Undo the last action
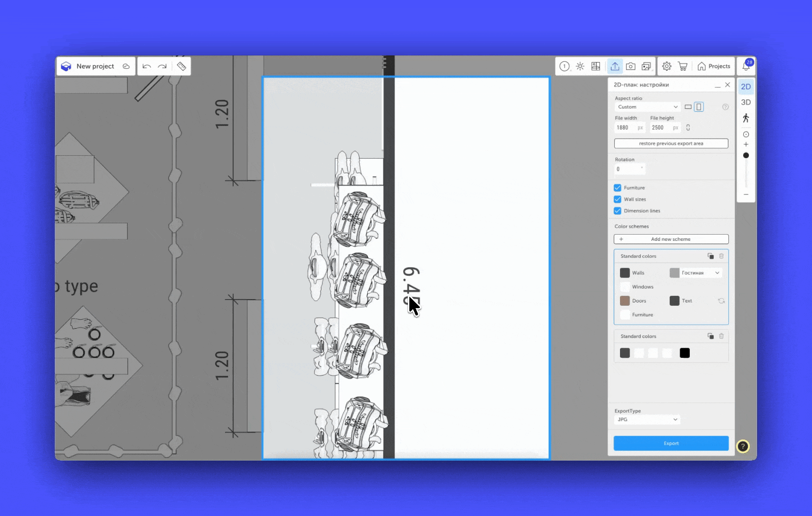 147,66
